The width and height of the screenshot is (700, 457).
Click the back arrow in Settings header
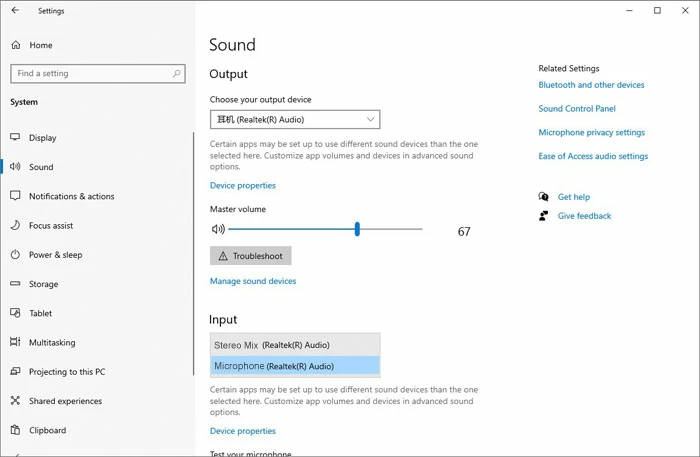tap(15, 11)
